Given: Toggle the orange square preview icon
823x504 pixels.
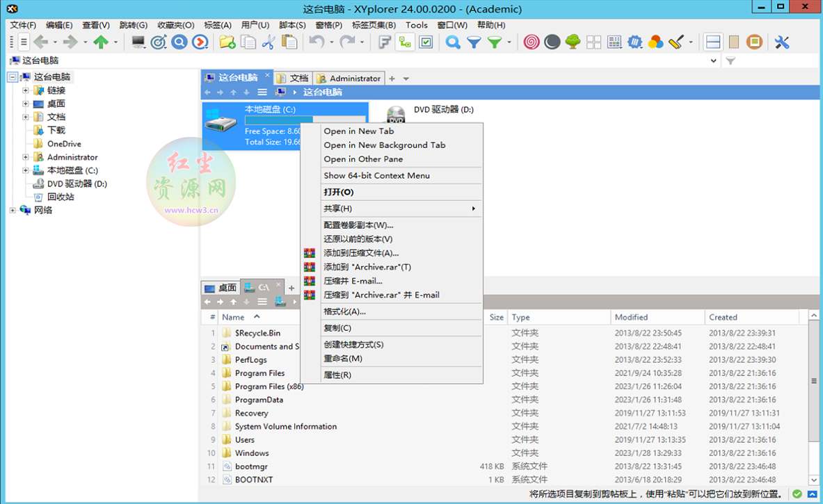Looking at the screenshot, I should pyautogui.click(x=754, y=42).
